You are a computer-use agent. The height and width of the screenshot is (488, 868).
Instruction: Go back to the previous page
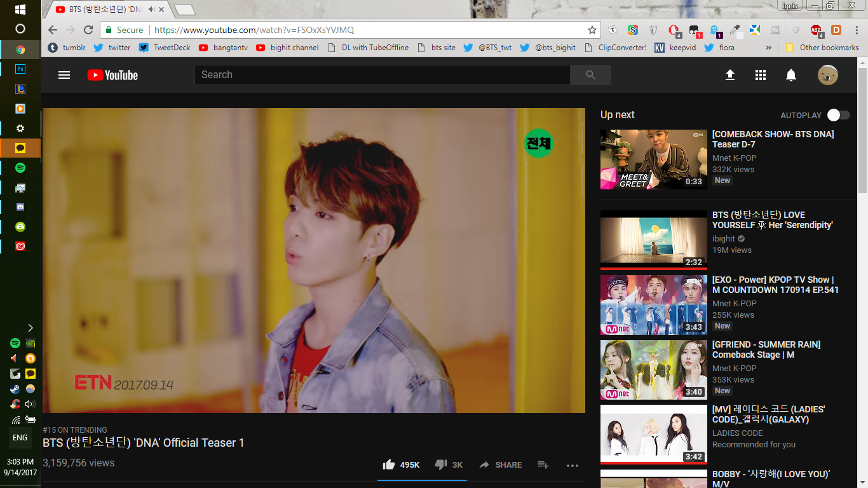tap(53, 30)
